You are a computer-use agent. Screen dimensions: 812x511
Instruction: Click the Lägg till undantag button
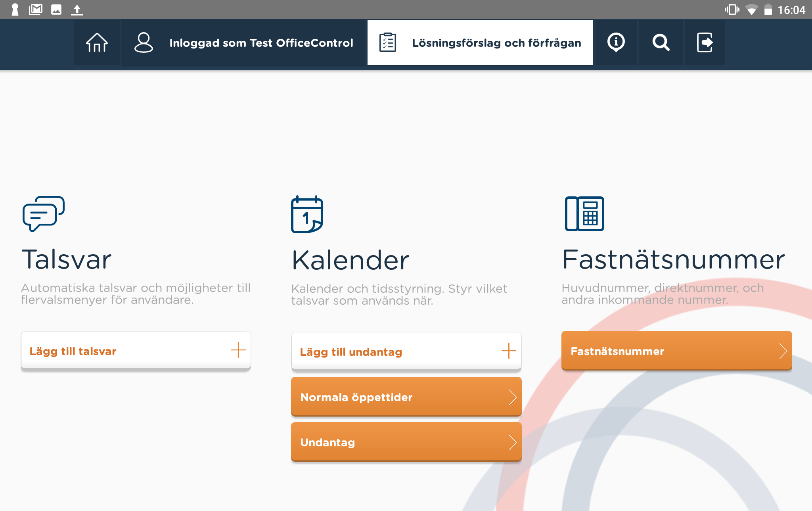tap(406, 352)
